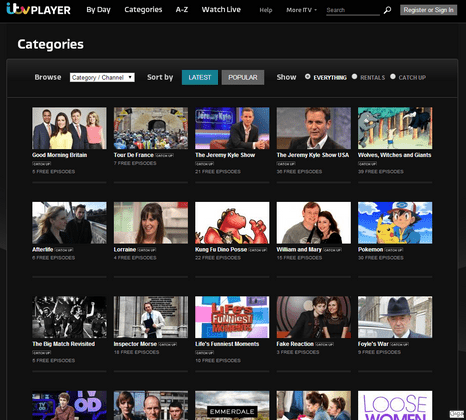Click the Foyle's War title link

(373, 344)
